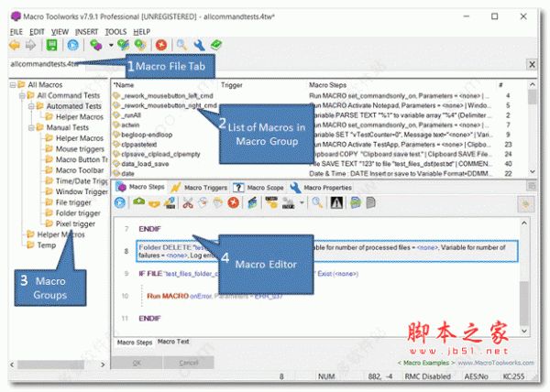
Task: Select the Macro Toolbar group
Action: click(80, 170)
